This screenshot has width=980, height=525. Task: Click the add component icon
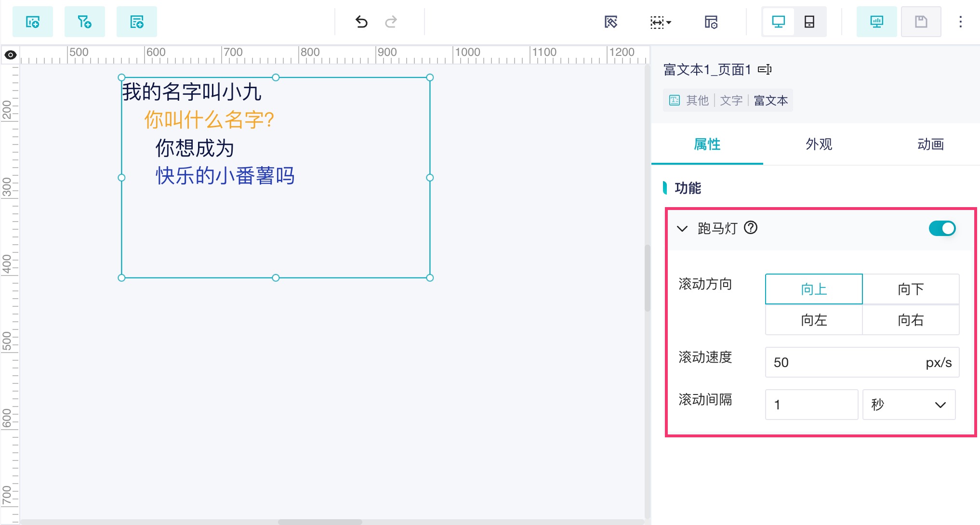[32, 22]
